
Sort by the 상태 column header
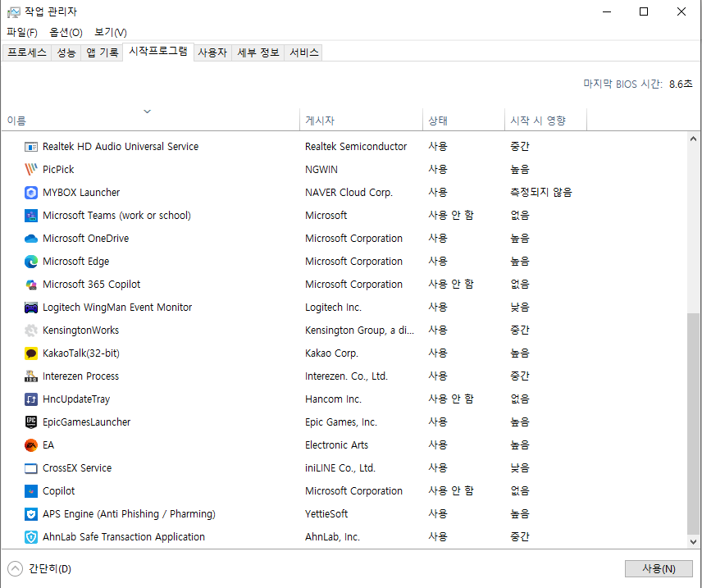(464, 120)
